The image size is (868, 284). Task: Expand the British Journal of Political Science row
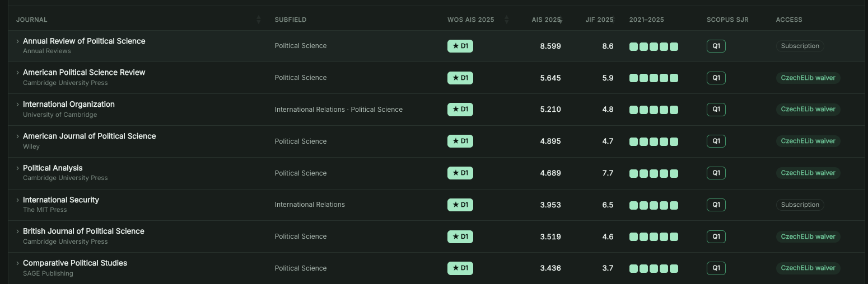pos(17,231)
